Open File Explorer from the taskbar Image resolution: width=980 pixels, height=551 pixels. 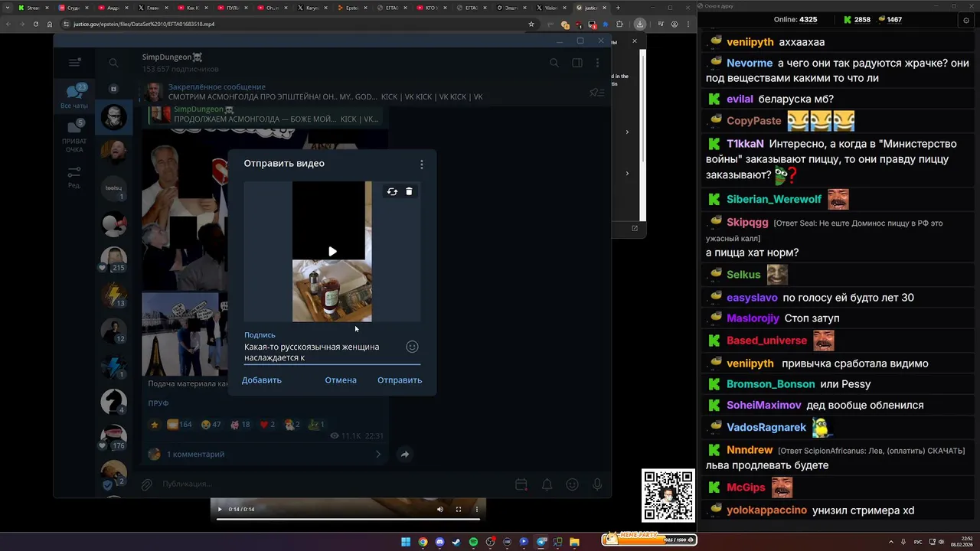[574, 542]
